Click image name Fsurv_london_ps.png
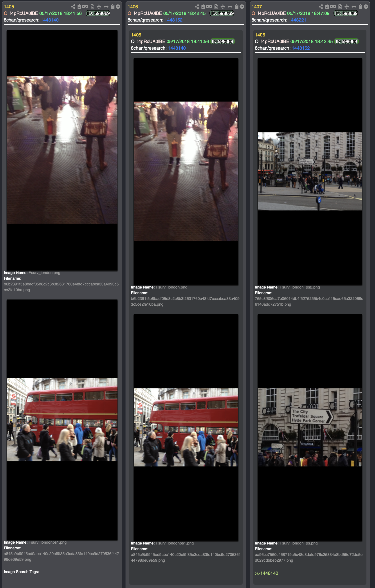The image size is (375, 588). [x=299, y=543]
